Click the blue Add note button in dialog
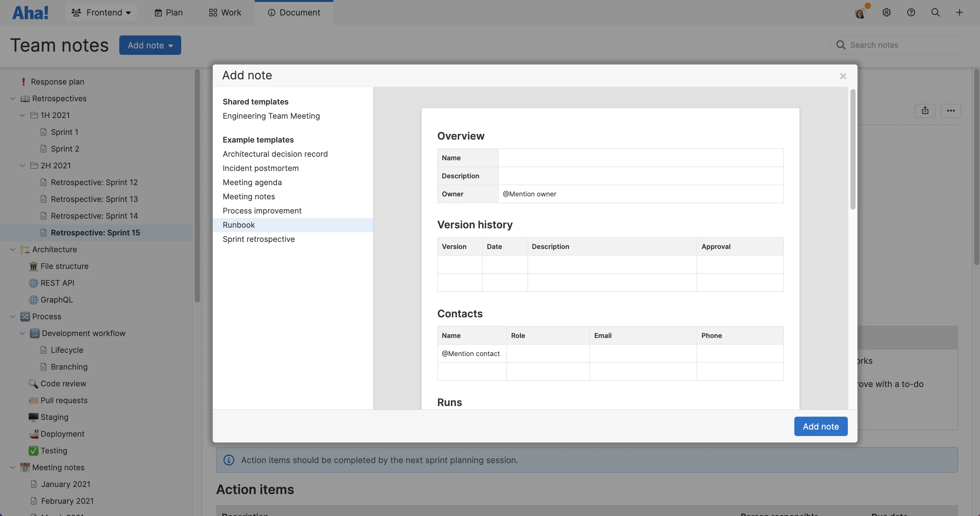The height and width of the screenshot is (516, 980). [821, 426]
